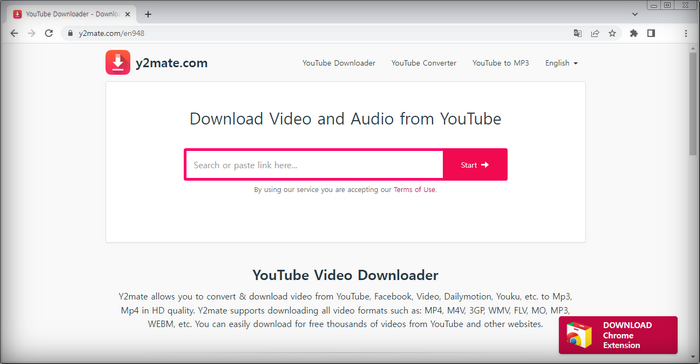700x364 pixels.
Task: Open the Google Translate page icon
Action: [x=578, y=33]
